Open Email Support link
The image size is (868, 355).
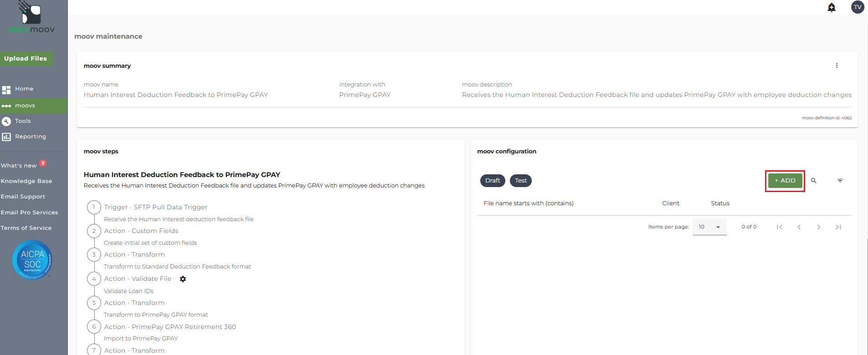[x=23, y=197]
